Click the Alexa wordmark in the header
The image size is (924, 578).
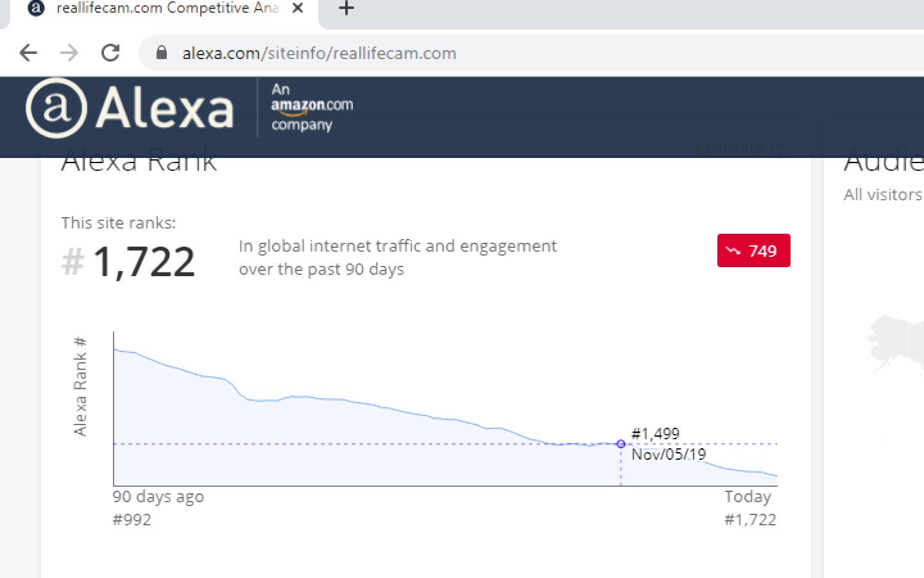click(x=164, y=109)
